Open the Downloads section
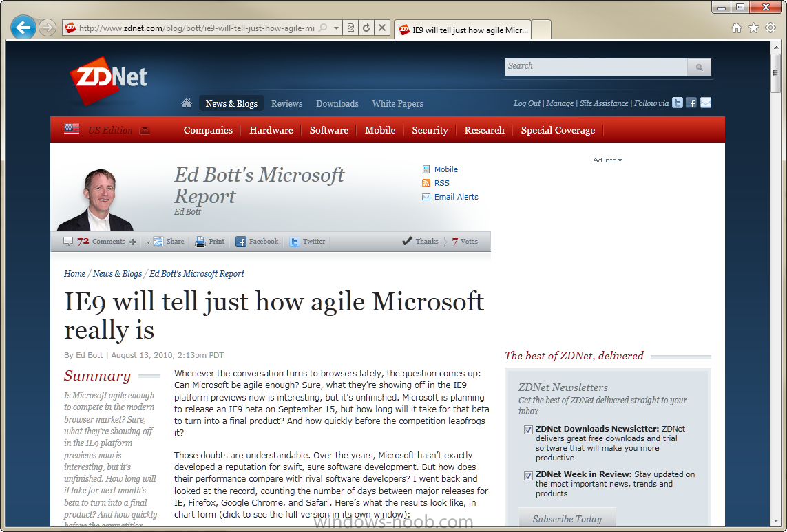This screenshot has height=532, width=787. (x=337, y=103)
